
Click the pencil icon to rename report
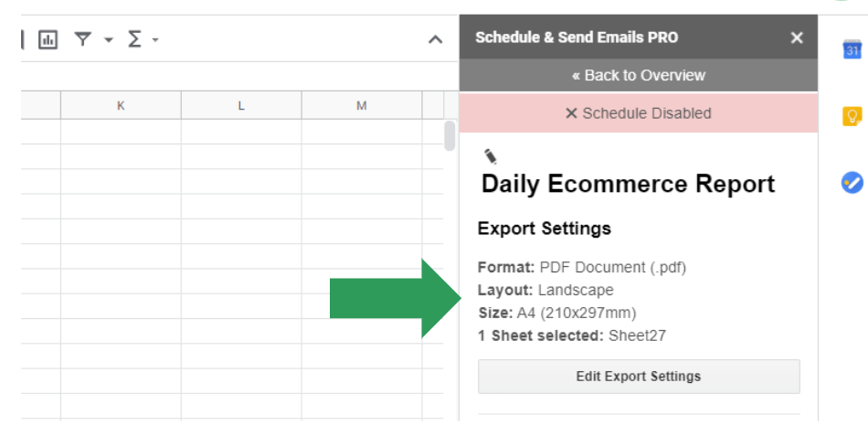coord(491,156)
